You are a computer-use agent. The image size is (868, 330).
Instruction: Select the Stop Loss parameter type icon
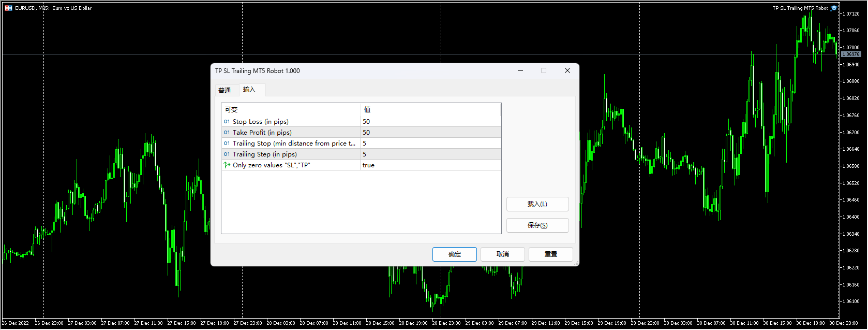pos(227,122)
